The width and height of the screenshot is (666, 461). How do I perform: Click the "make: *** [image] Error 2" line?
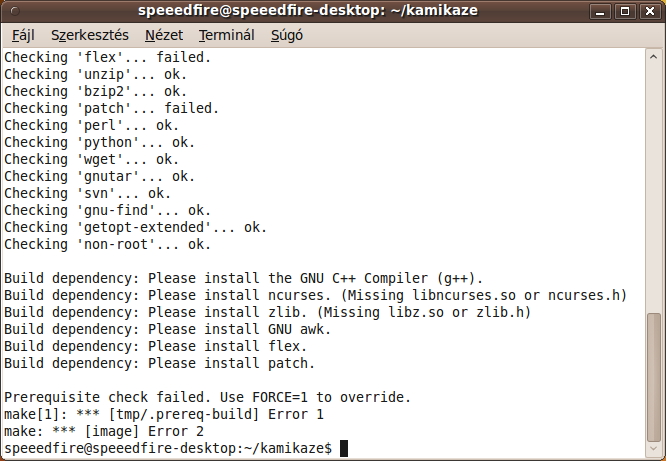tap(104, 431)
